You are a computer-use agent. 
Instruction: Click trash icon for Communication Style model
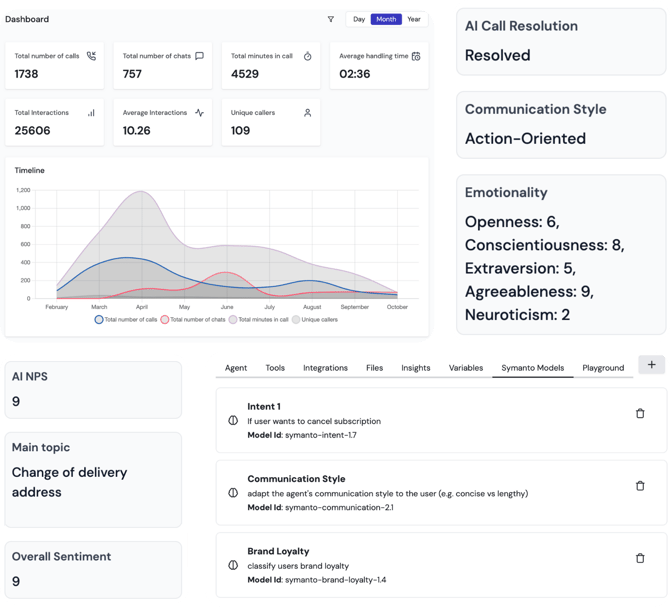pos(640,486)
